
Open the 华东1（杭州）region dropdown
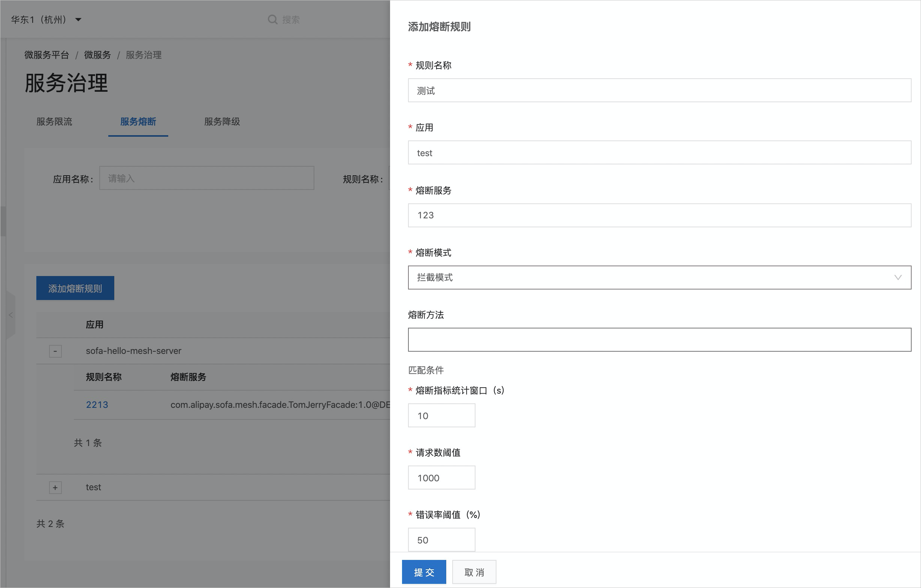46,19
